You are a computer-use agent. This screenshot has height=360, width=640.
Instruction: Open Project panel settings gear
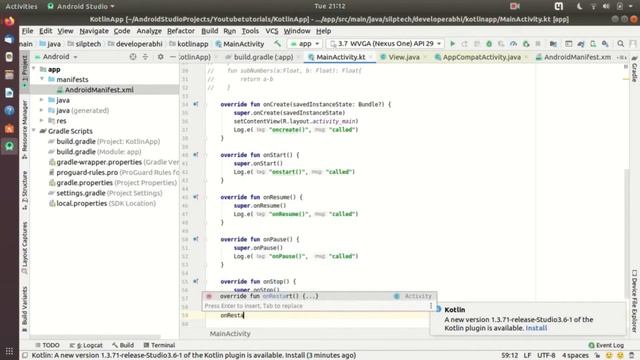click(x=160, y=57)
